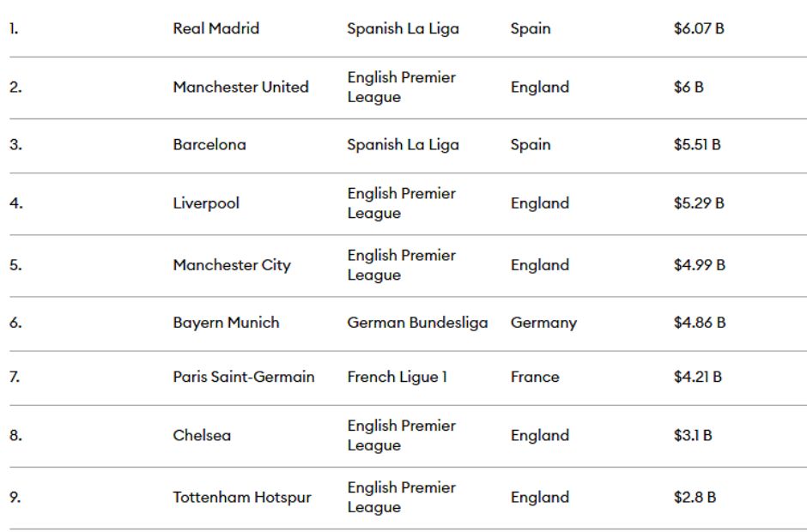Click the $5.51 B value for Barcelona
This screenshot has width=807, height=532.
click(697, 144)
